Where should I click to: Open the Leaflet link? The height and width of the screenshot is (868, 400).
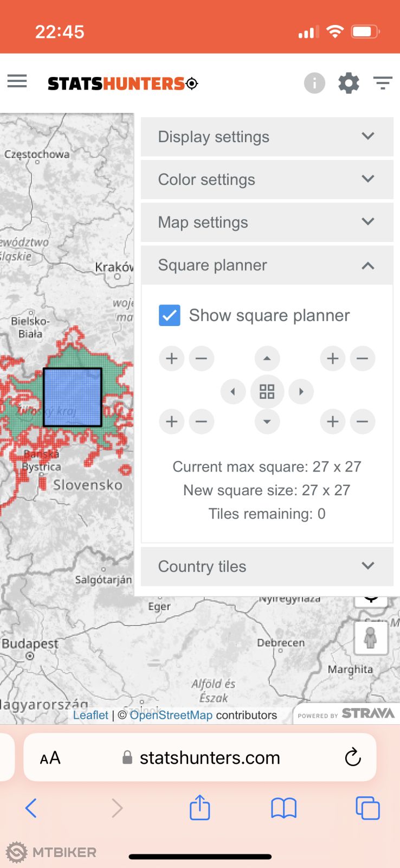91,715
